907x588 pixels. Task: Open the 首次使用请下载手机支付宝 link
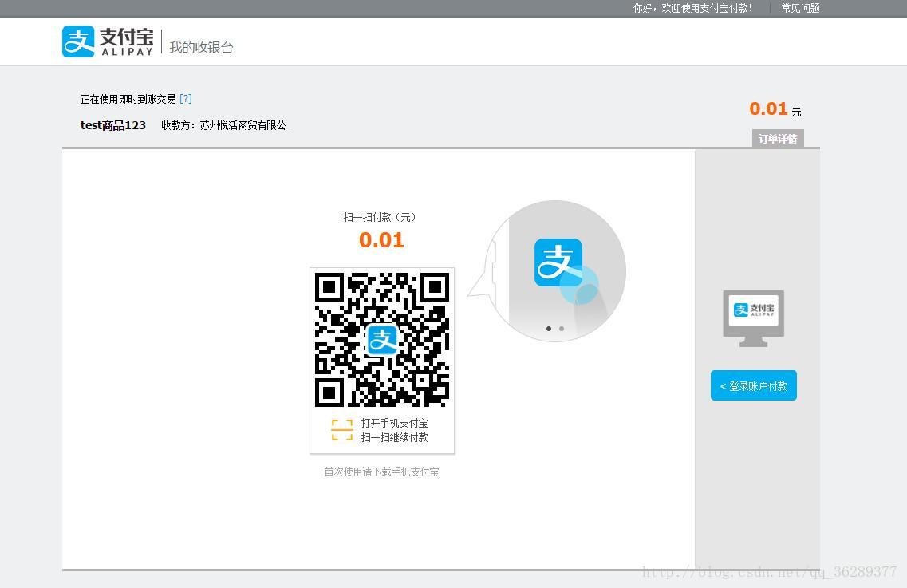[x=382, y=472]
